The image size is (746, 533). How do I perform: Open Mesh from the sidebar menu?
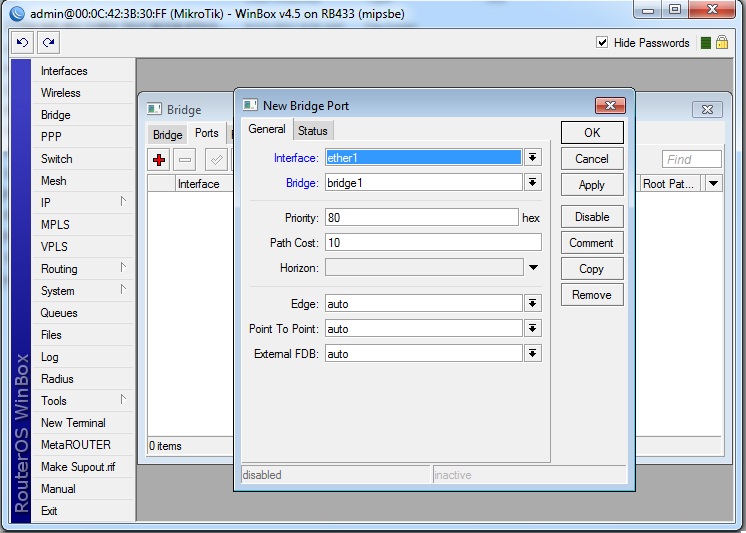coord(83,181)
